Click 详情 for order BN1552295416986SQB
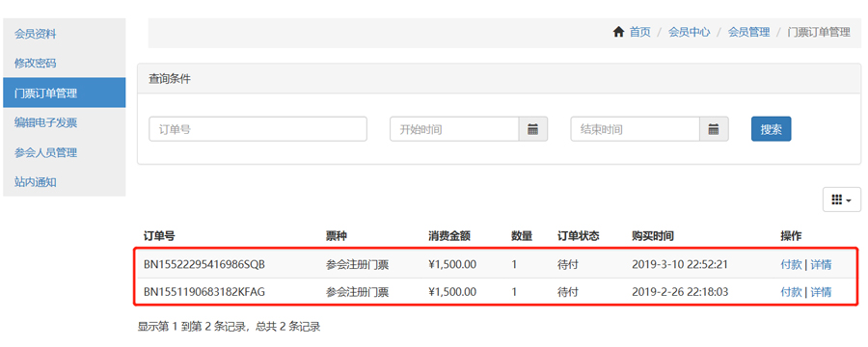This screenshot has width=868, height=347. coord(821,264)
